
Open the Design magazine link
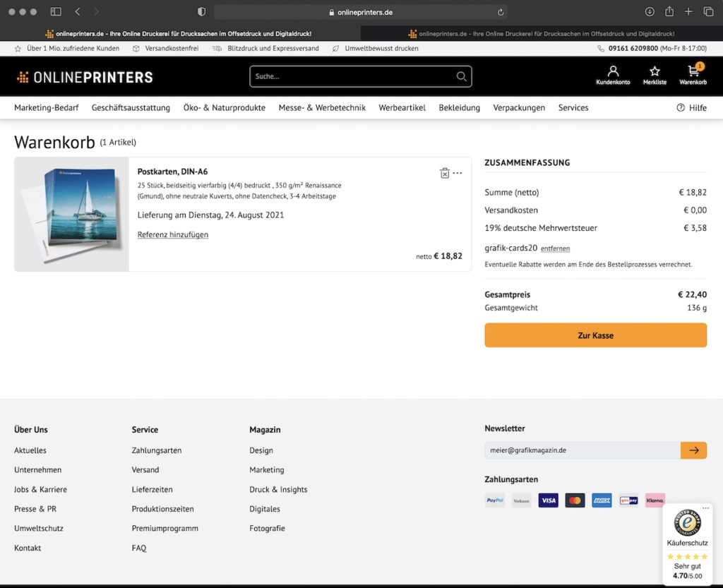click(261, 450)
